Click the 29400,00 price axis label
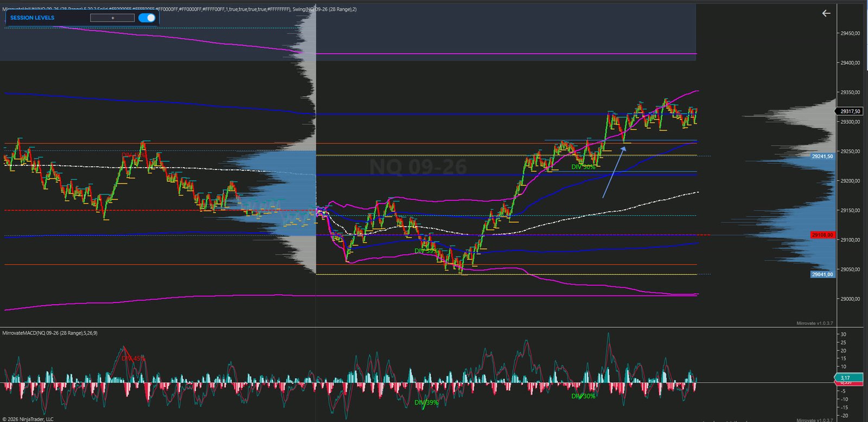Image resolution: width=868 pixels, height=422 pixels. (x=850, y=63)
